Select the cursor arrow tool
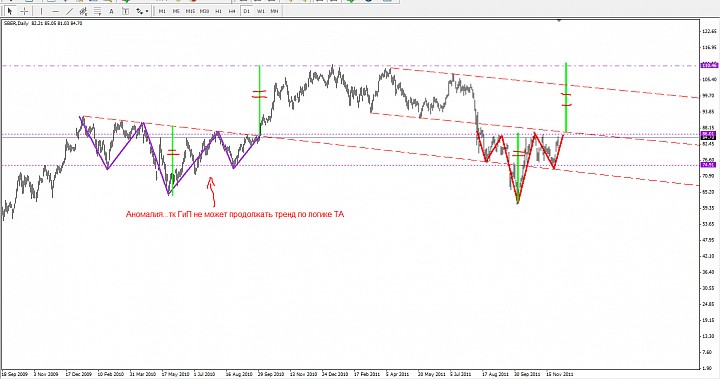The width and height of the screenshot is (720, 379). [10, 11]
